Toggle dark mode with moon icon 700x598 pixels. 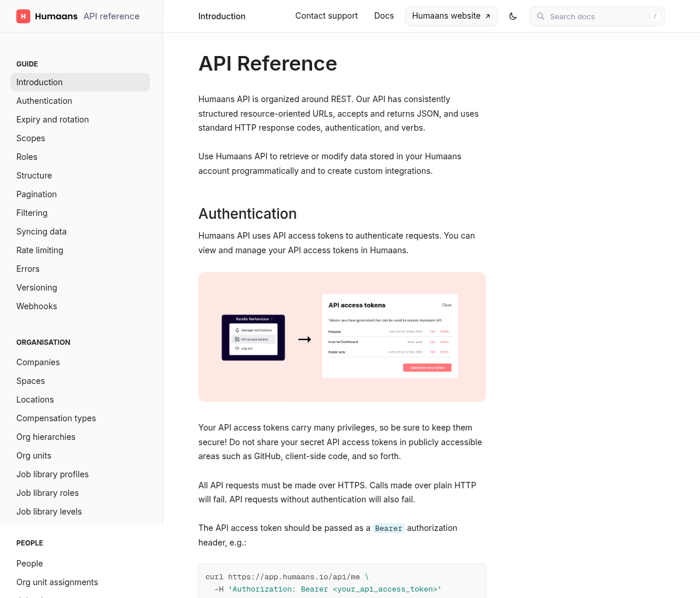[x=513, y=16]
